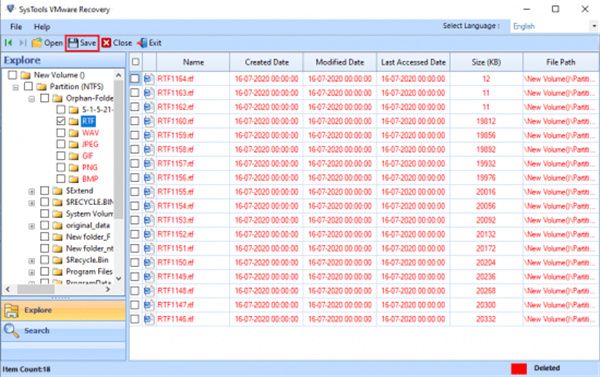
Task: Open the Select Language dropdown
Action: click(x=594, y=26)
